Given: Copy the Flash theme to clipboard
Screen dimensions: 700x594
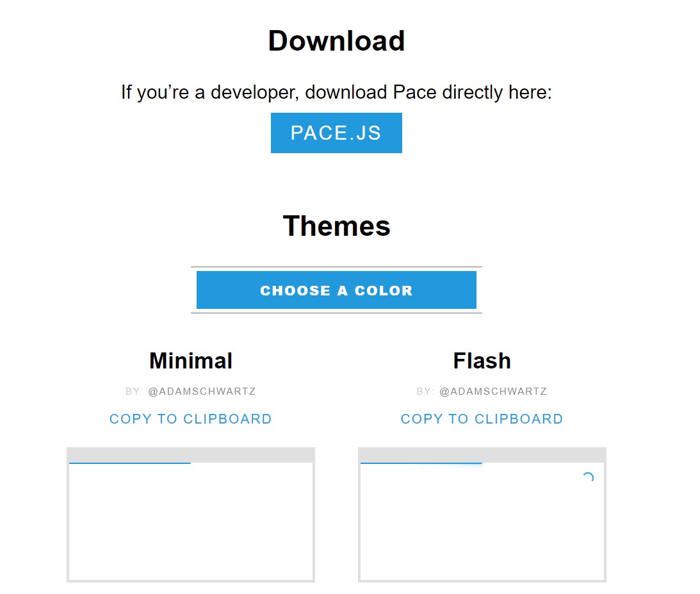Looking at the screenshot, I should tap(482, 419).
